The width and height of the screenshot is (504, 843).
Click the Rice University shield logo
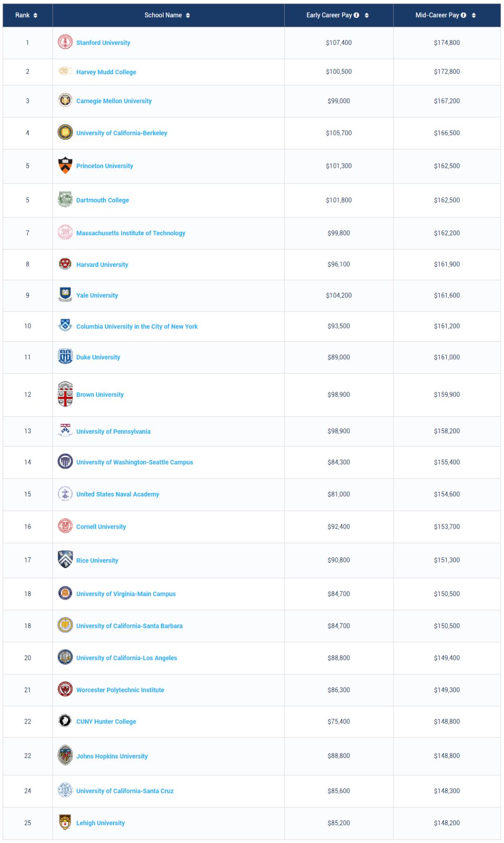point(65,559)
